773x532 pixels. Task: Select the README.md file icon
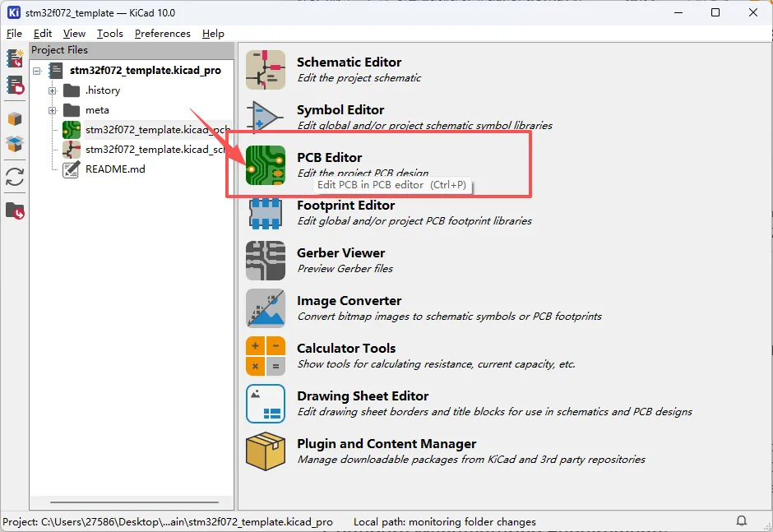click(x=71, y=169)
